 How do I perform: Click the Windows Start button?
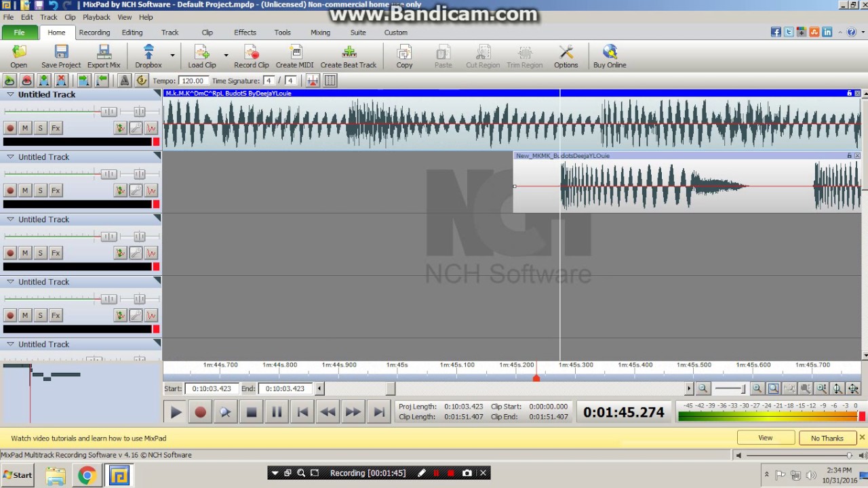pos(18,475)
